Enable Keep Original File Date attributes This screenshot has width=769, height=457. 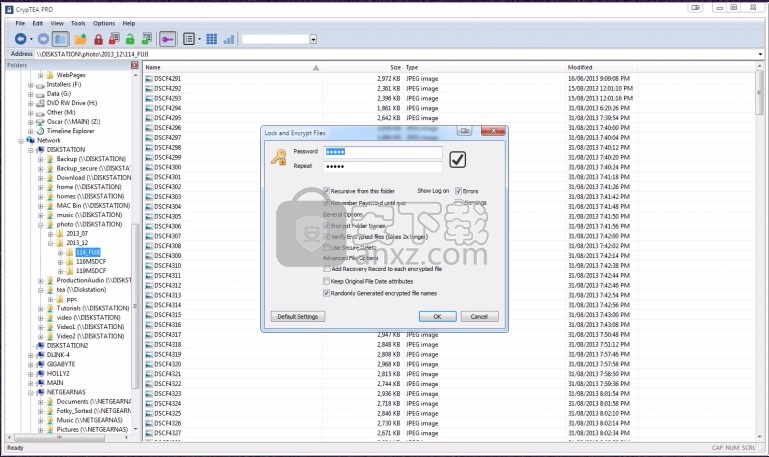(x=327, y=281)
